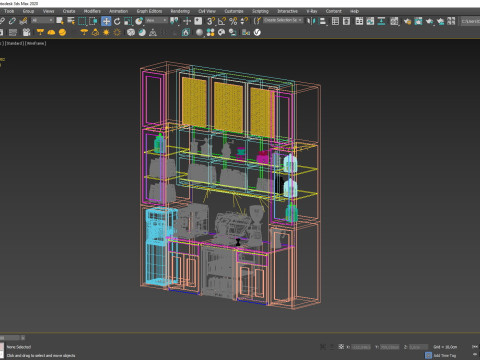Screen dimensions: 480x360
Task: Click the Select Object tool
Action: [x=60, y=21]
